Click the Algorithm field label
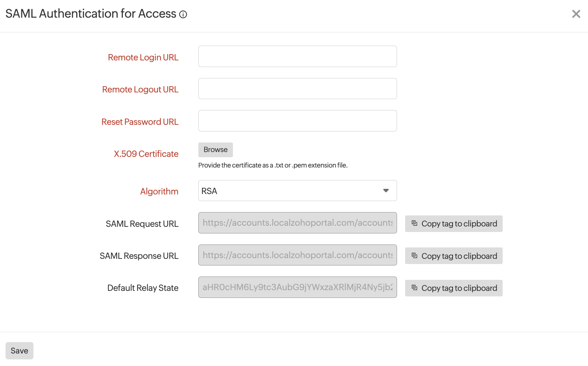This screenshot has height=366, width=588. coord(159,191)
